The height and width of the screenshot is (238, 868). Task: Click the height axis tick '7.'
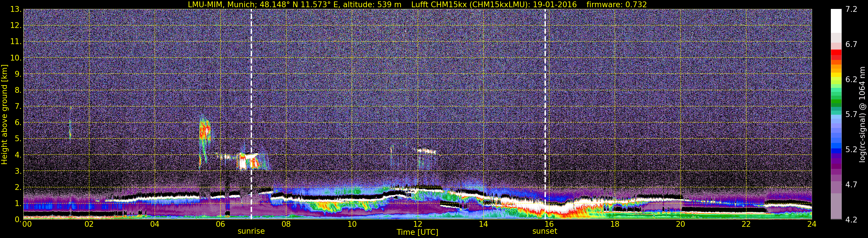(x=18, y=107)
